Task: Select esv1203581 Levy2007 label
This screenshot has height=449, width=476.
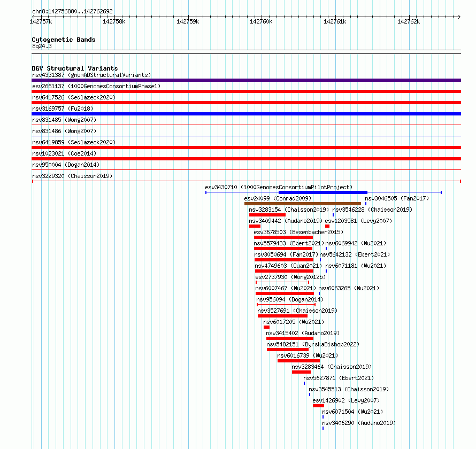Action: (358, 221)
